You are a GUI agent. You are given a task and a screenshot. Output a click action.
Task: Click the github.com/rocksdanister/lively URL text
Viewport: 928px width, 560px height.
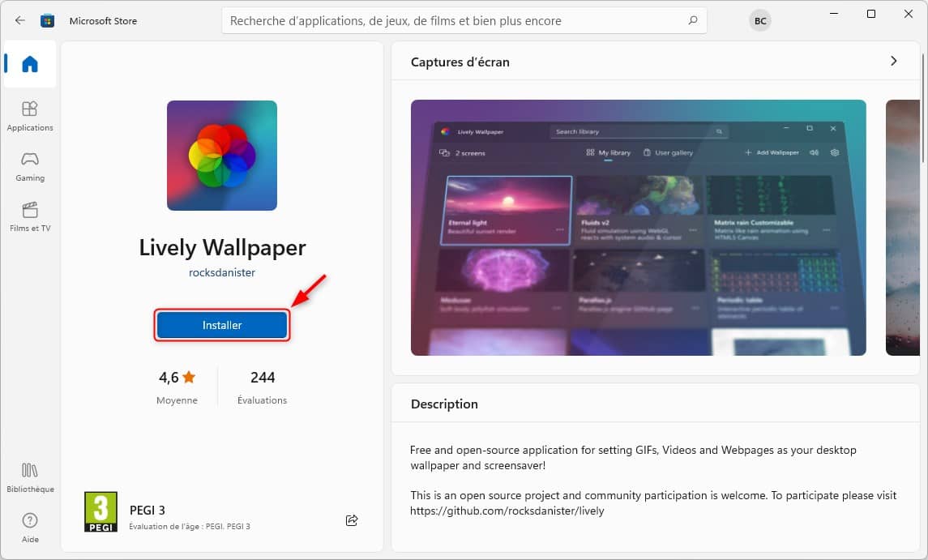pos(507,511)
